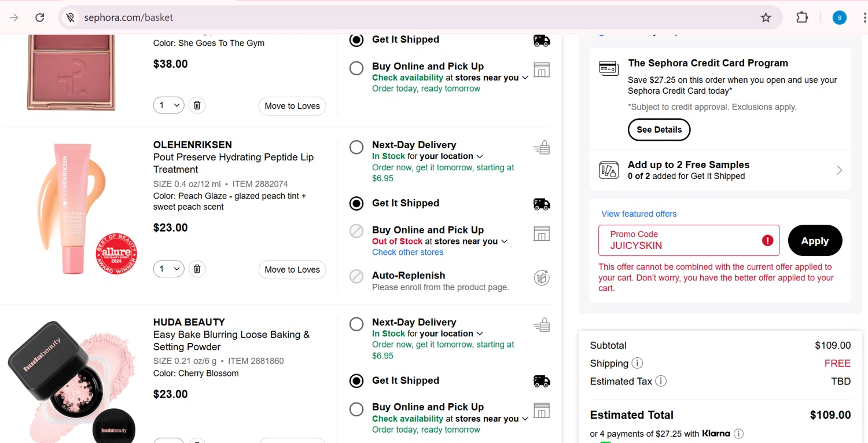Viewport: 868px width, 443px height.
Task: Click the Estimated Total $109.00 amount
Action: click(830, 415)
